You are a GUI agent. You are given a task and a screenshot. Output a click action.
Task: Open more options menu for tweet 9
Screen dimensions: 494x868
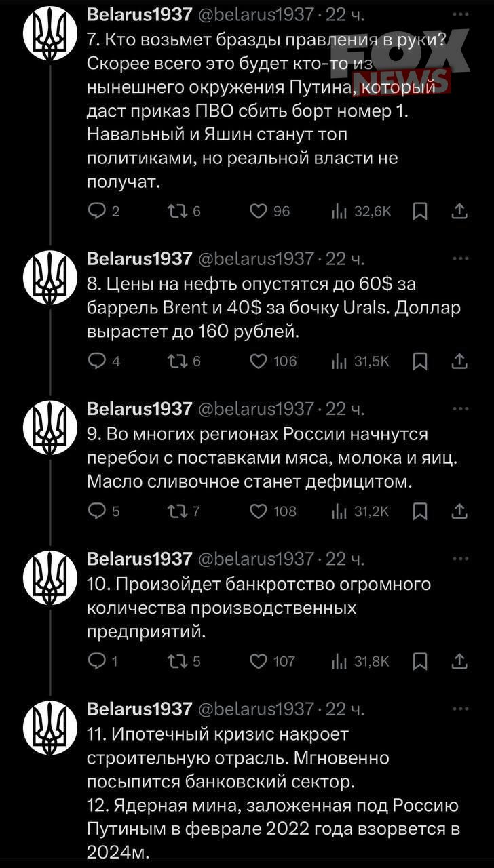(x=460, y=409)
